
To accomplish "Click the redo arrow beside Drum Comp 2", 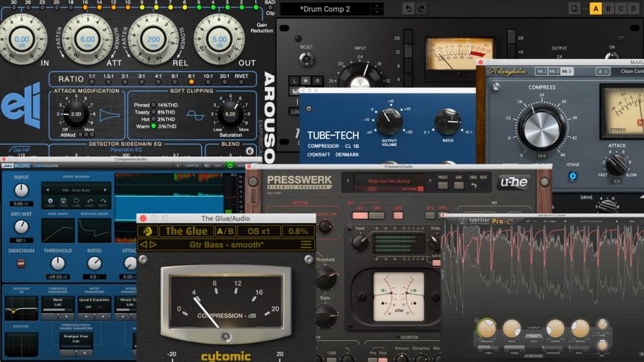I will pyautogui.click(x=421, y=9).
